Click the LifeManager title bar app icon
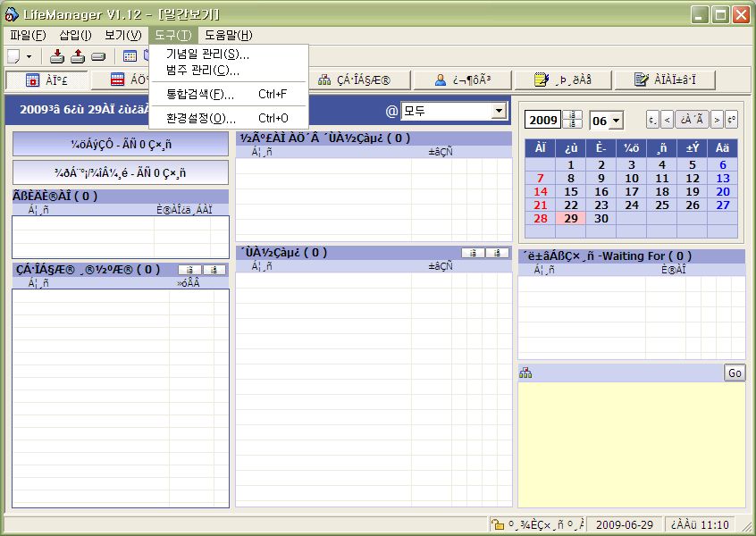Viewport: 756px width, 536px height. 12,14
